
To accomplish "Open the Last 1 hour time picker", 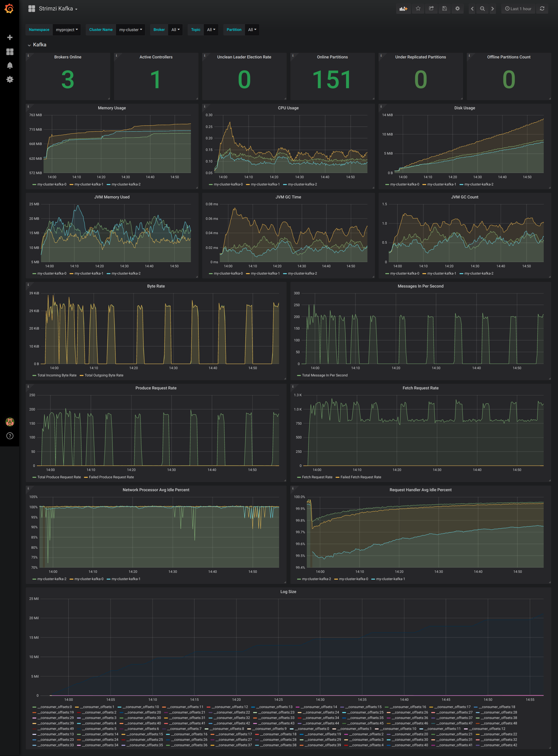I will (x=518, y=9).
